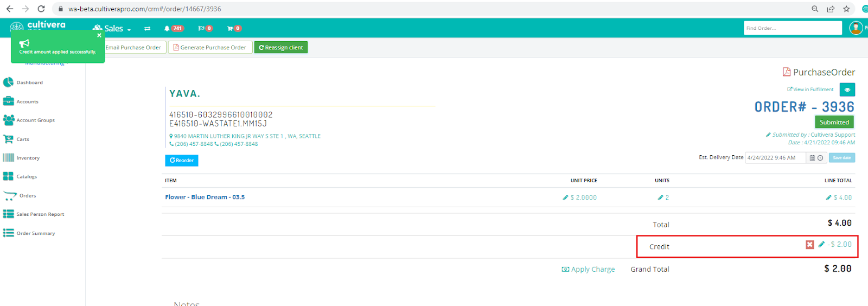Open the user profile avatar
This screenshot has width=868, height=306.
point(856,28)
